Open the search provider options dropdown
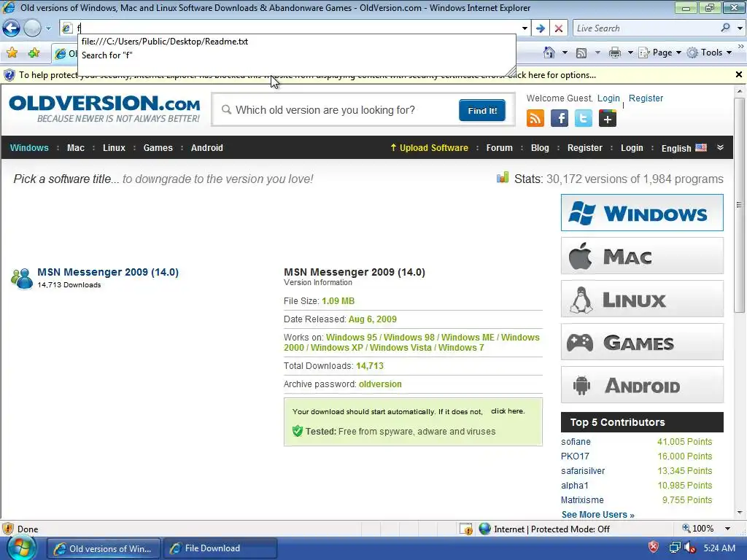Image resolution: width=747 pixels, height=560 pixels. coord(740,28)
